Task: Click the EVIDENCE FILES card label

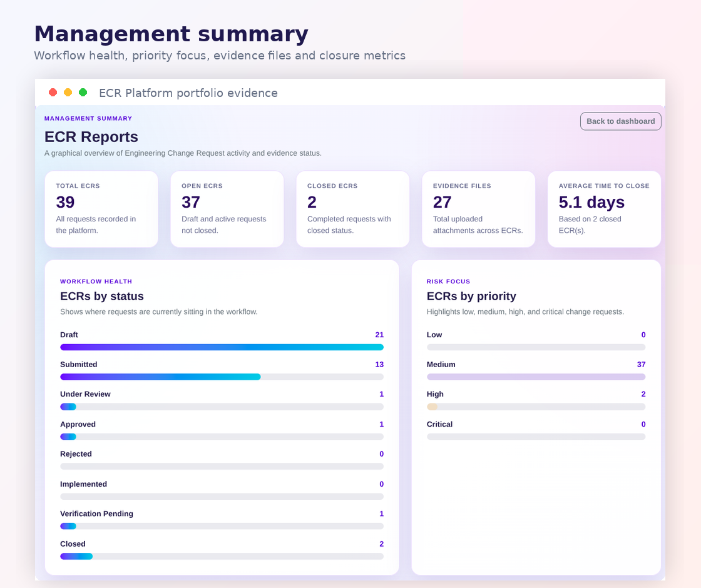Action: point(462,186)
